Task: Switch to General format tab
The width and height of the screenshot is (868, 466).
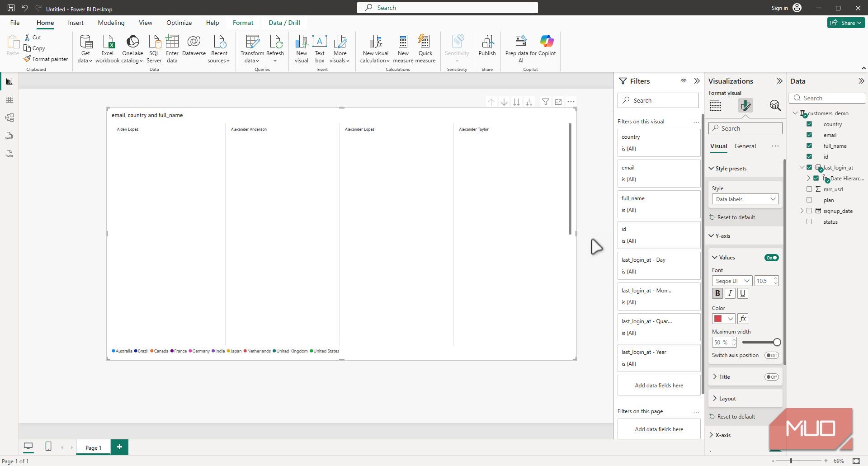Action: [x=745, y=146]
